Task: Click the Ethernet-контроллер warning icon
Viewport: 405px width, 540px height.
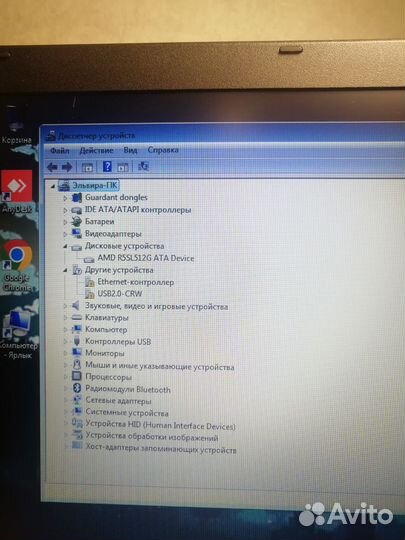Action: (90, 282)
